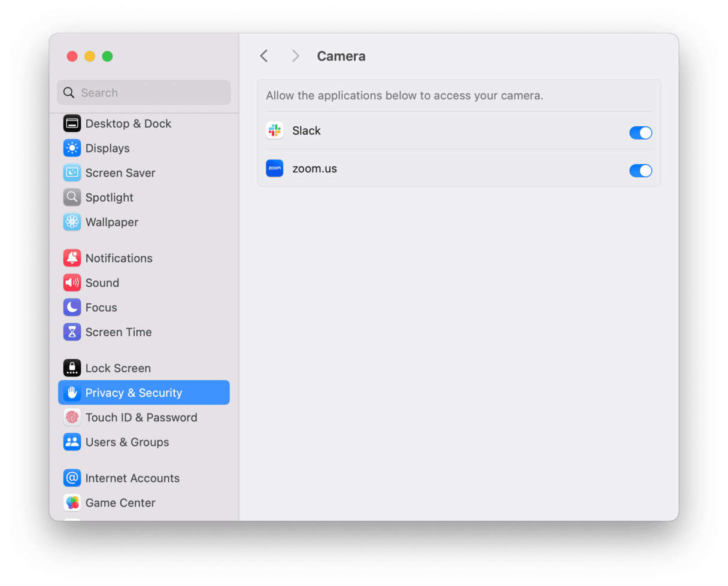728x586 pixels.
Task: Go back with the left chevron
Action: click(x=264, y=56)
